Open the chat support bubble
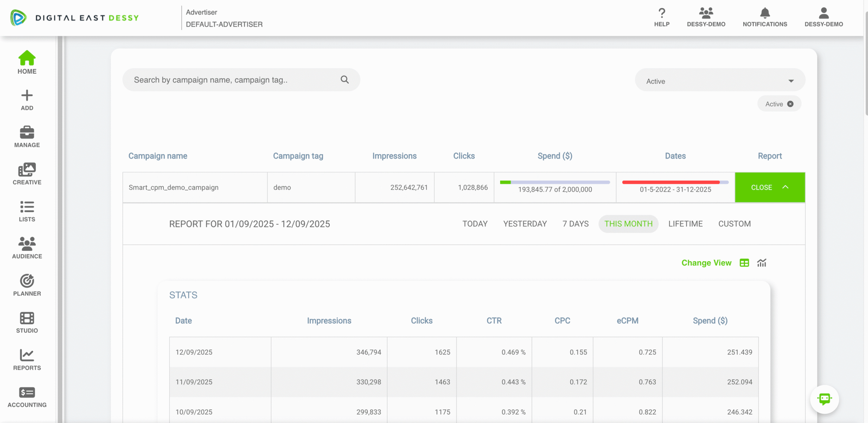Image resolution: width=868 pixels, height=423 pixels. click(x=824, y=399)
